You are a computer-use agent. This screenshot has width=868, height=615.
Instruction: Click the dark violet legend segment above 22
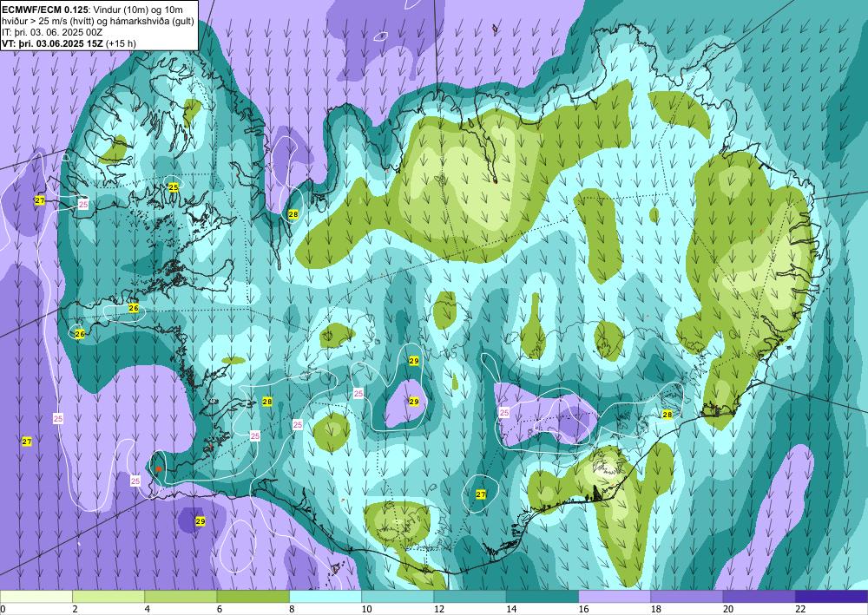(832, 596)
